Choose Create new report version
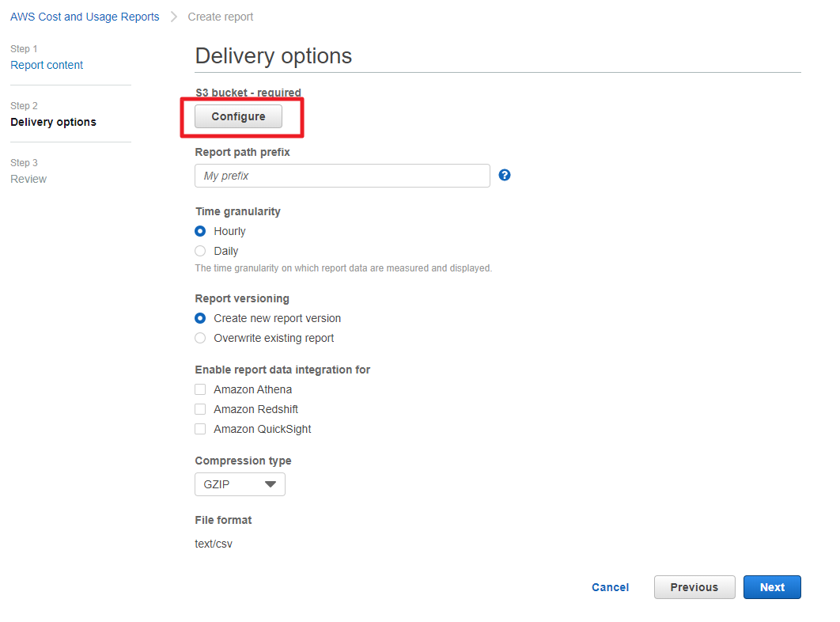This screenshot has height=622, width=840. pos(201,318)
